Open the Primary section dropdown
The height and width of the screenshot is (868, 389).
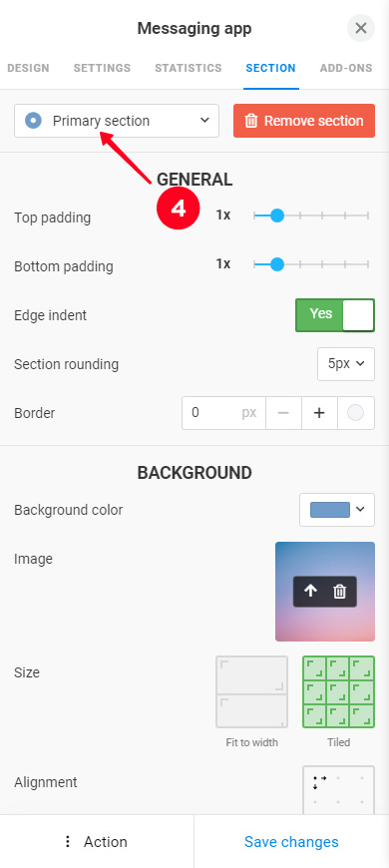click(x=117, y=121)
